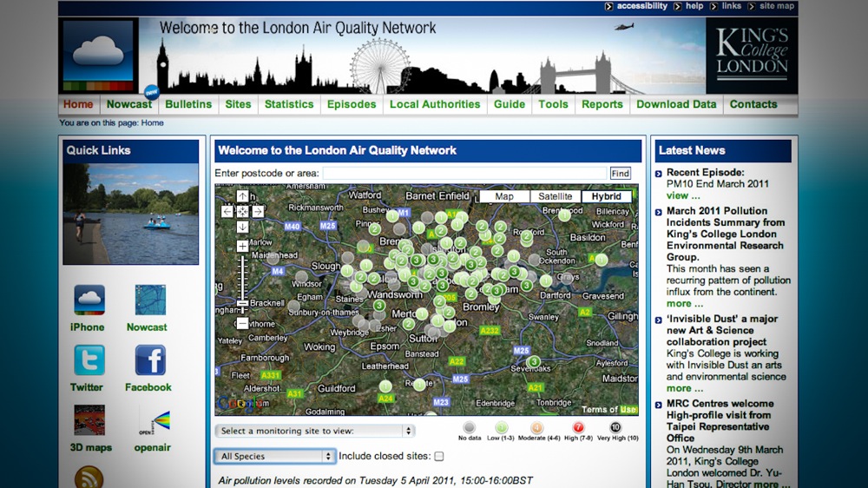868x488 pixels.
Task: Click the RSS feed icon
Action: click(x=89, y=478)
